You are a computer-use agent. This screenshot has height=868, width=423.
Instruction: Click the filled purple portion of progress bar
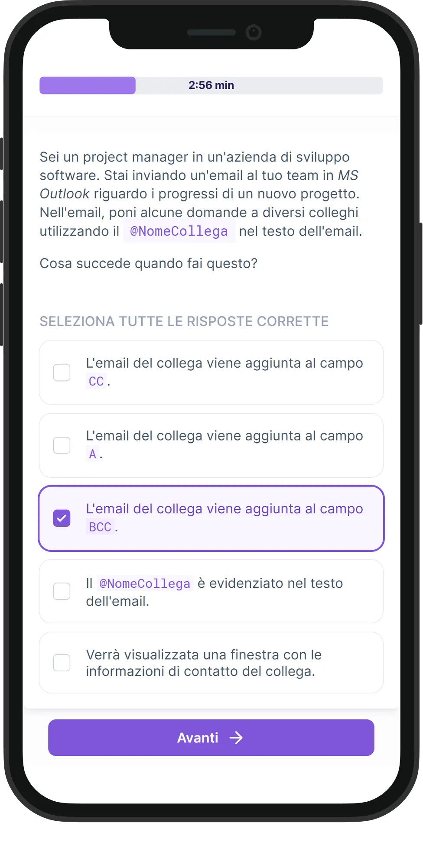pyautogui.click(x=88, y=85)
